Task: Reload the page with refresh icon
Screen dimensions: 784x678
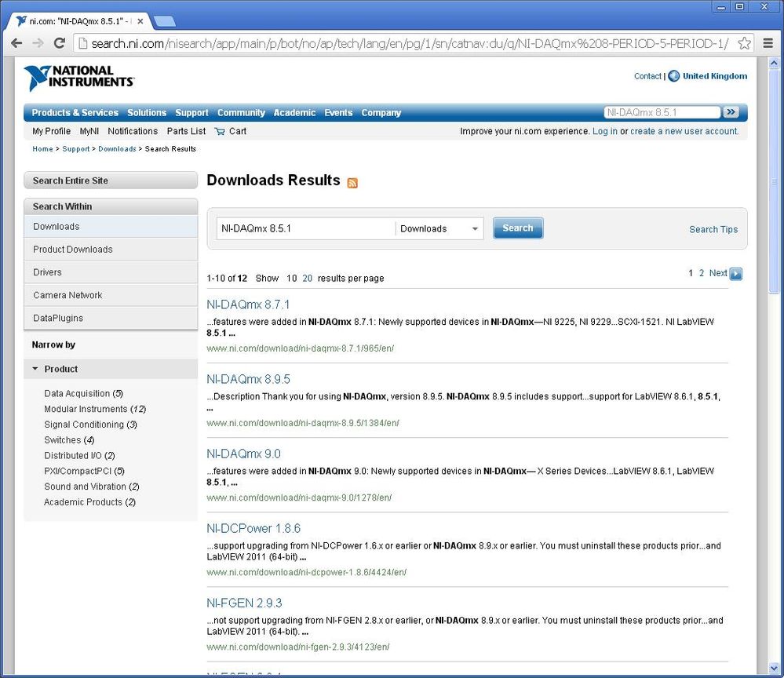Action: pos(60,43)
